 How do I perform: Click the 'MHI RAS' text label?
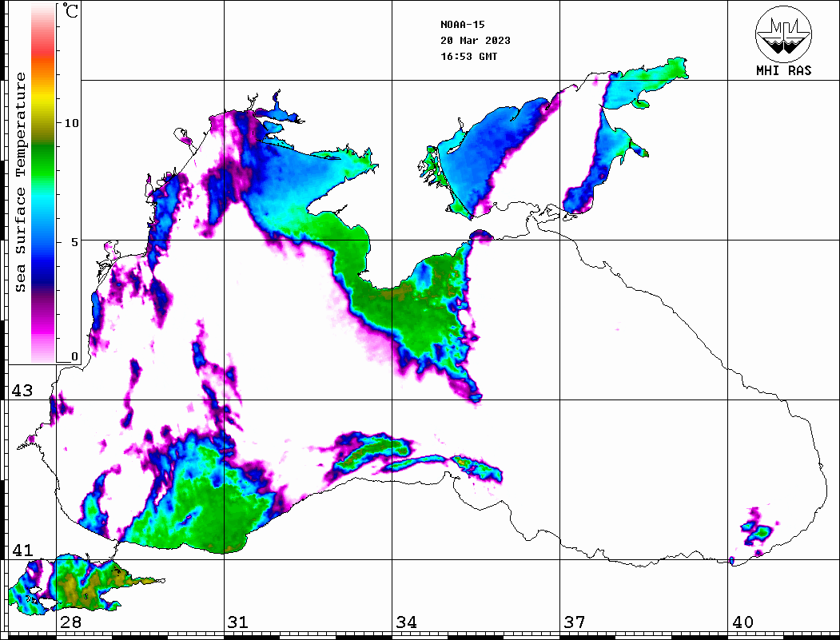784,70
